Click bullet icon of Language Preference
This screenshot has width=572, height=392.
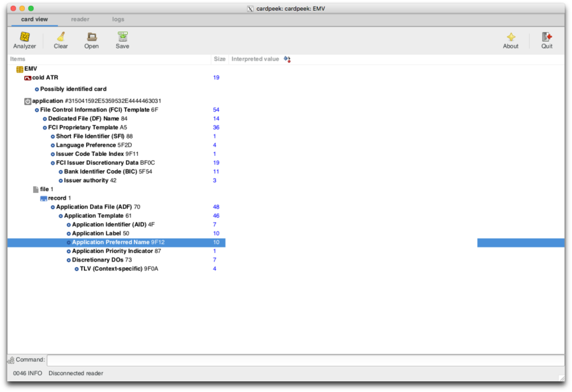pyautogui.click(x=52, y=145)
